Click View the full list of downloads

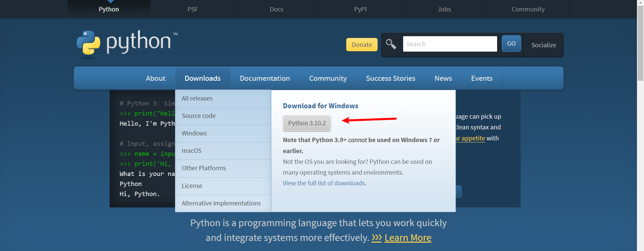tap(324, 183)
